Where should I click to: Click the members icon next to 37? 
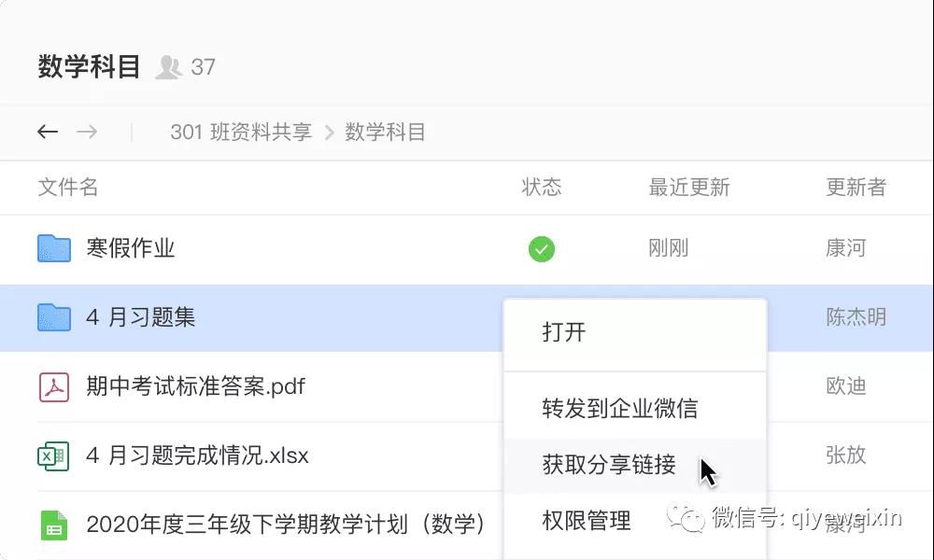[168, 67]
